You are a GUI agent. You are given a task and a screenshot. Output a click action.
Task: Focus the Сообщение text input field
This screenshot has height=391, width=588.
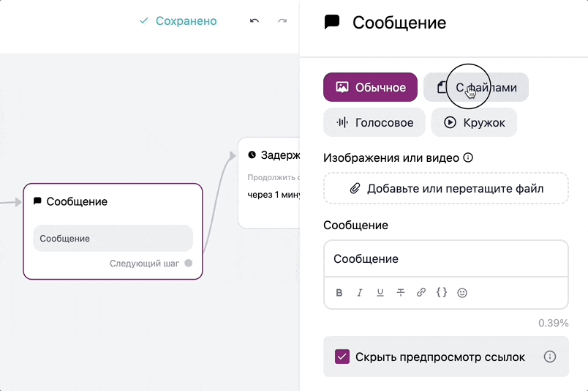point(446,258)
